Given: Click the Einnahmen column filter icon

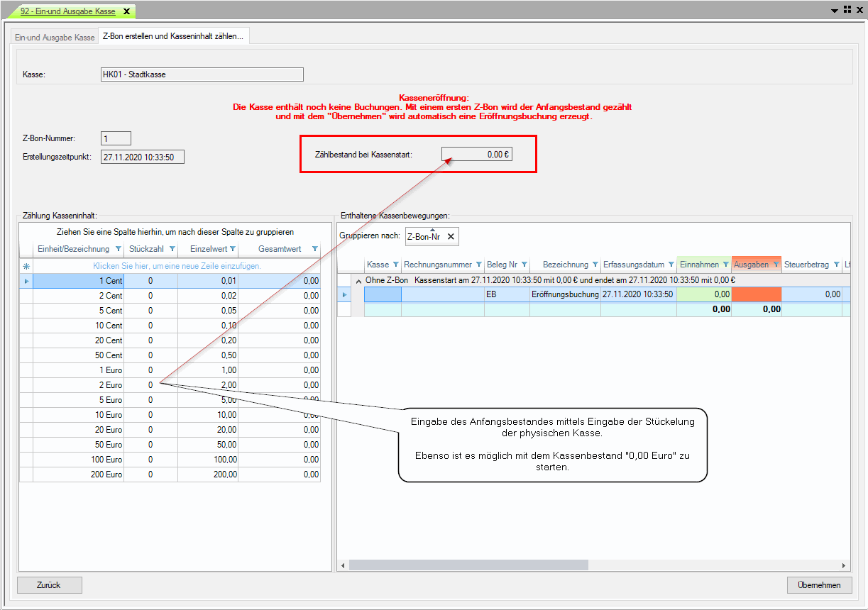Looking at the screenshot, I should point(725,265).
